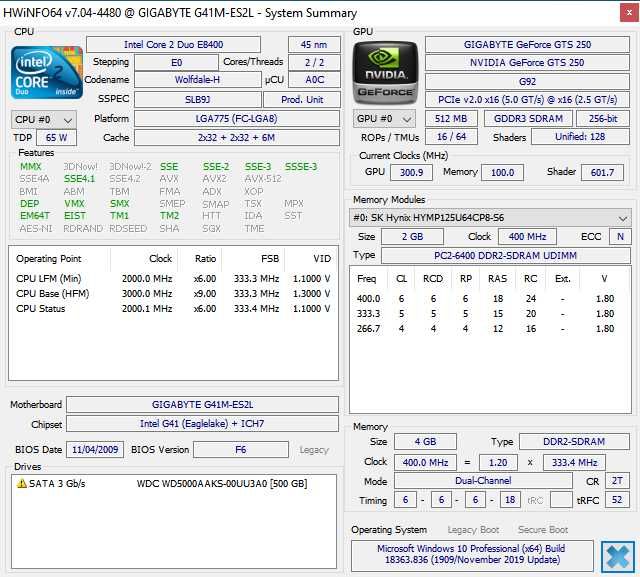Click the tRFC 52 value

click(x=617, y=500)
